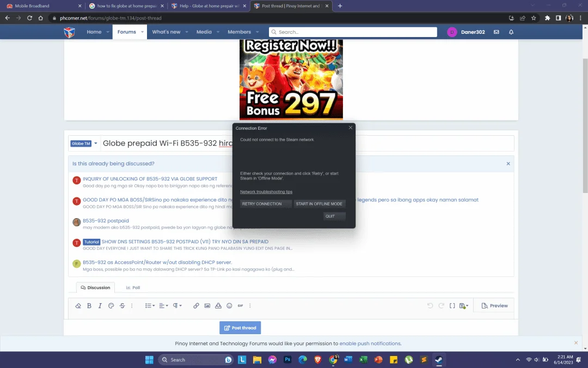Open Network troubleshooting tips link
The width and height of the screenshot is (588, 368).
pos(266,192)
